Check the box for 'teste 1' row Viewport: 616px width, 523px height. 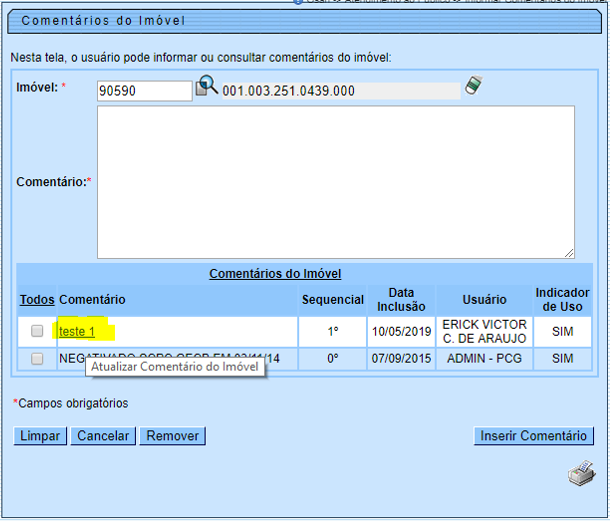37,331
